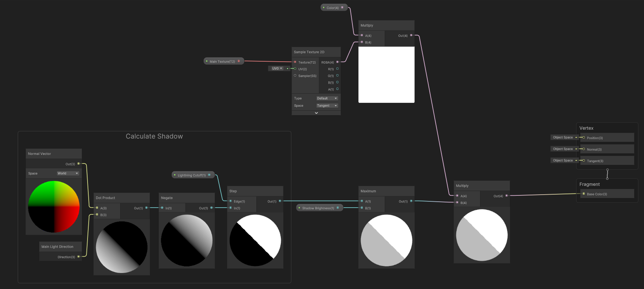
Task: Click the Calculate Shadow group title
Action: coord(154,136)
